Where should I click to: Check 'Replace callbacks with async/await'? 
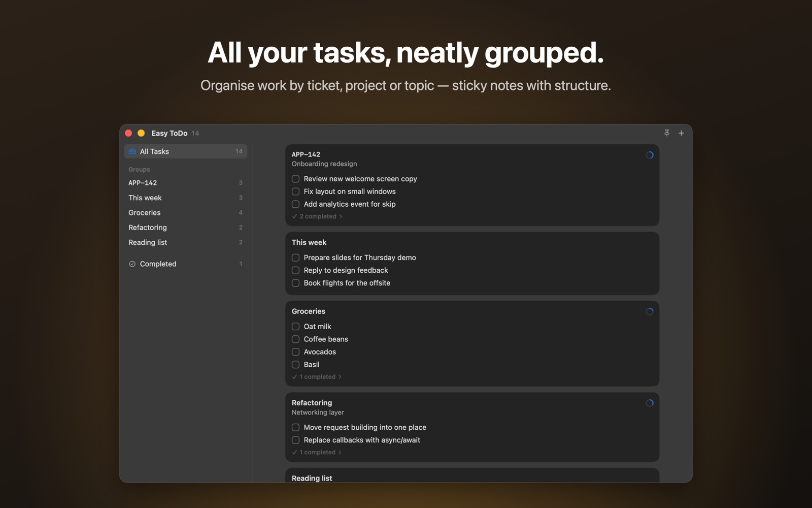pyautogui.click(x=296, y=440)
